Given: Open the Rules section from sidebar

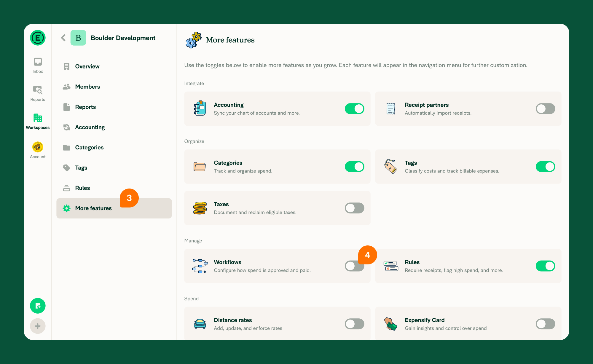Looking at the screenshot, I should tap(82, 188).
